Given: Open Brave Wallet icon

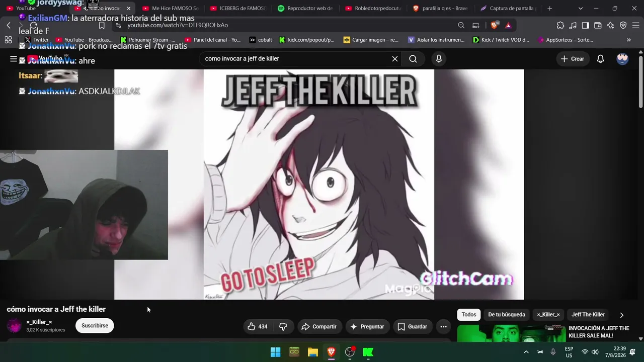Looking at the screenshot, I should [598, 25].
